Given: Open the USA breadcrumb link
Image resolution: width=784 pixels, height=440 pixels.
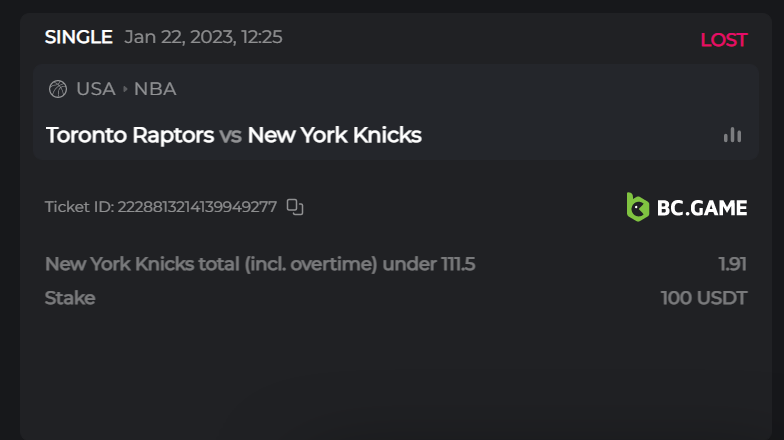Looking at the screenshot, I should click(x=96, y=89).
